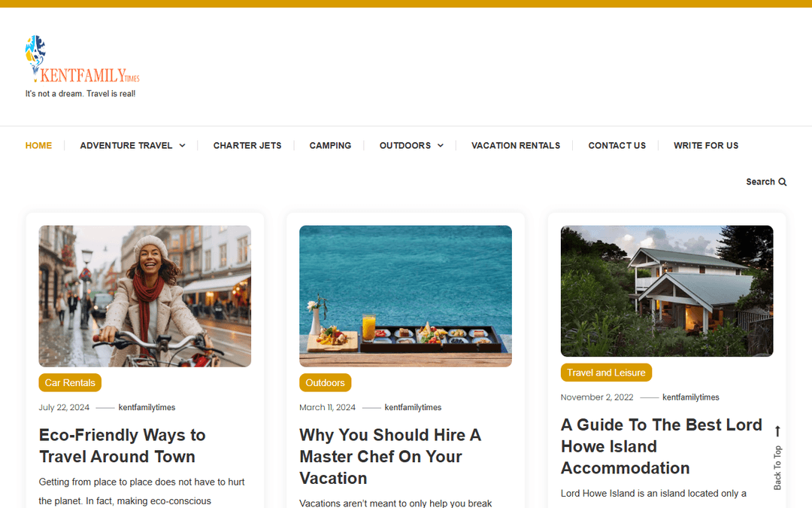Click the tagline It's not a dream
812x508 pixels.
pos(80,94)
